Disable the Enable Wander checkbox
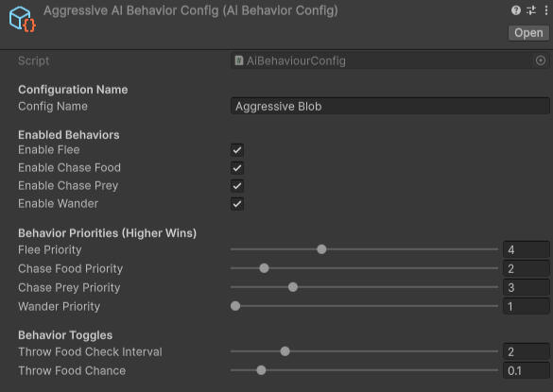 click(x=237, y=204)
